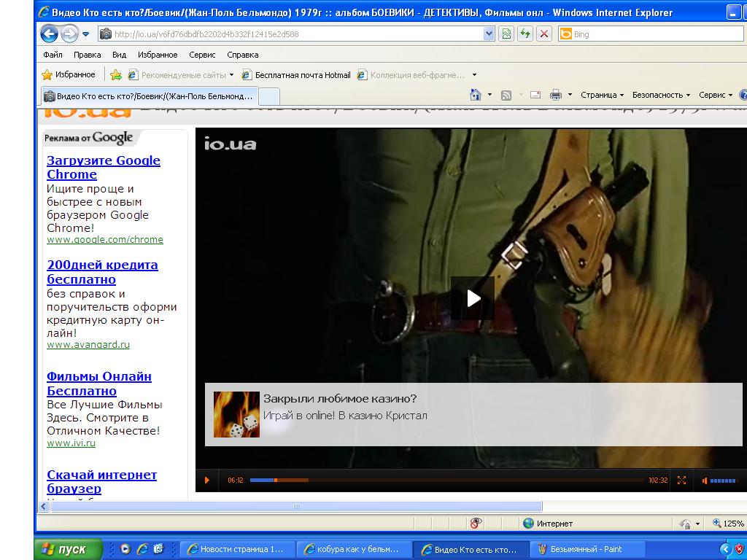The image size is (747, 560).
Task: Expand the address bar history dropdown
Action: [x=489, y=34]
